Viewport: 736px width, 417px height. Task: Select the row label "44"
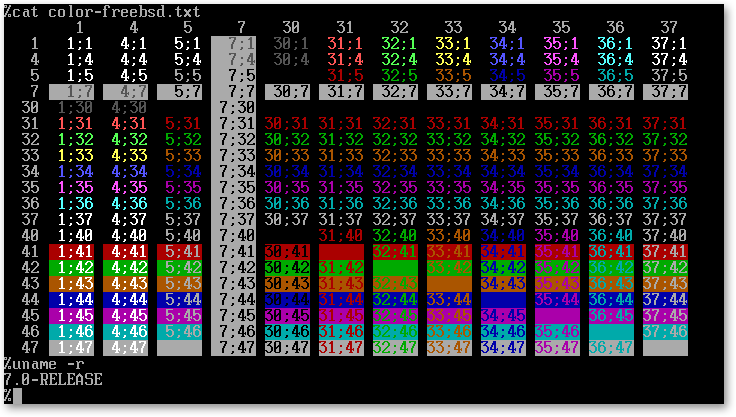pyautogui.click(x=30, y=300)
